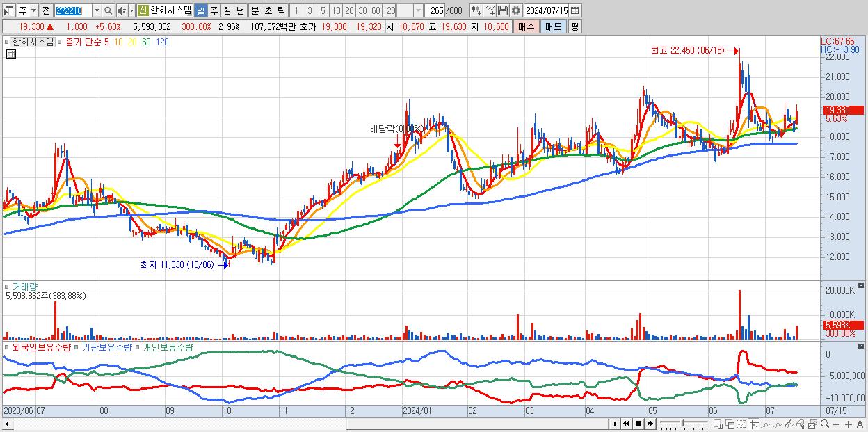Select the 10 interval button
The width and height of the screenshot is (868, 432).
pyautogui.click(x=336, y=10)
